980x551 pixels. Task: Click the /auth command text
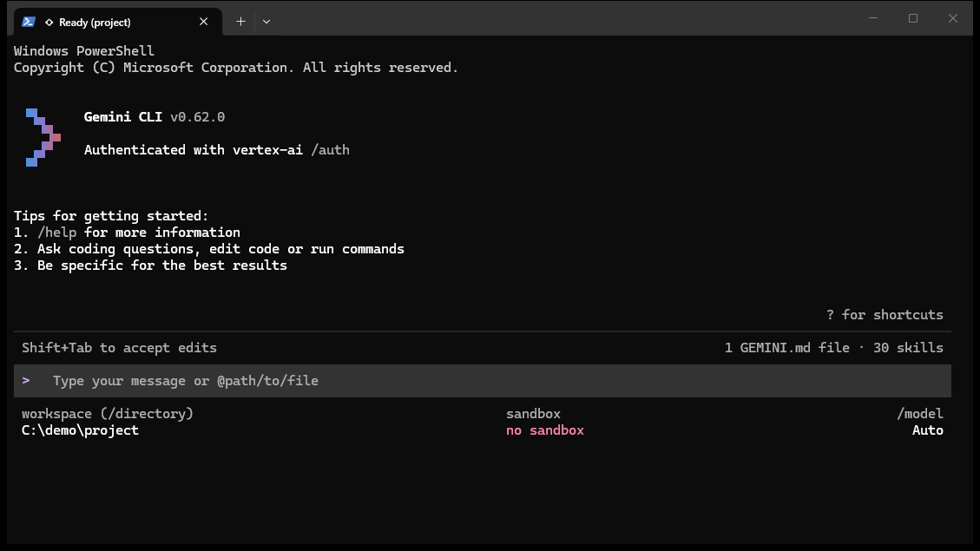[330, 150]
